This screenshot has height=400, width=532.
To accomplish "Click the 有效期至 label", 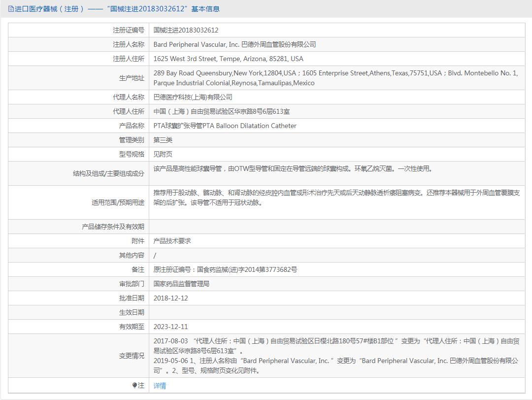I will (132, 327).
